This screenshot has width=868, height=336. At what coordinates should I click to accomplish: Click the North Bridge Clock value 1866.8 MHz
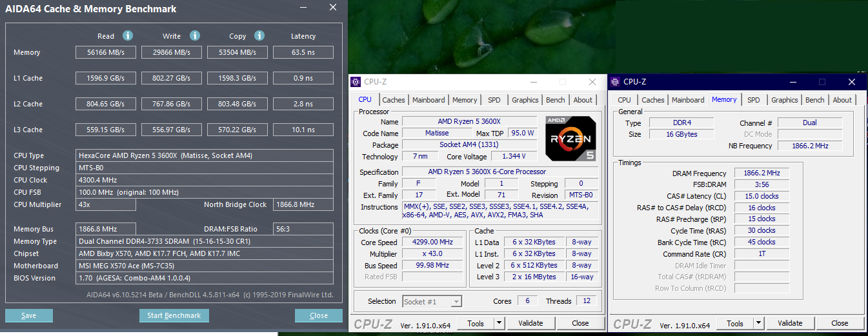click(303, 204)
